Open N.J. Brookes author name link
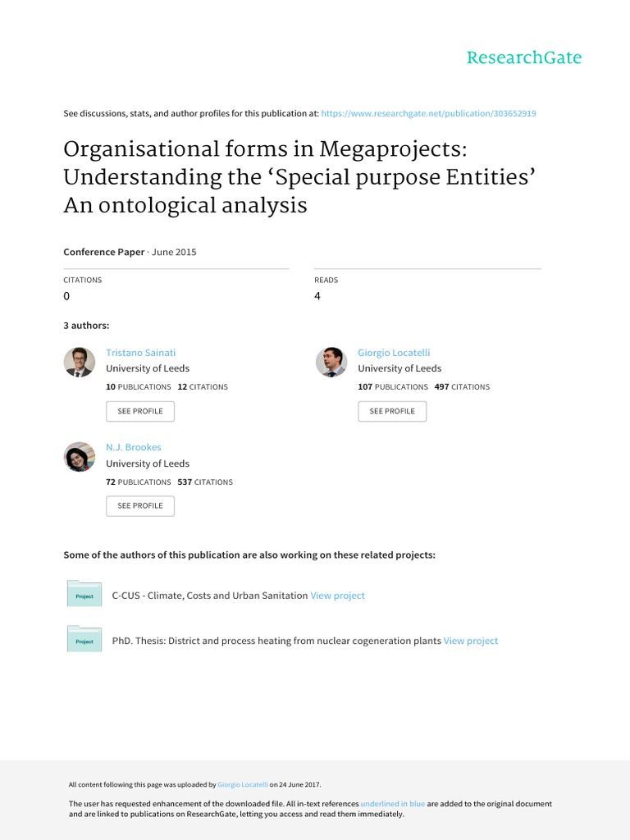630x840 pixels. [x=134, y=447]
